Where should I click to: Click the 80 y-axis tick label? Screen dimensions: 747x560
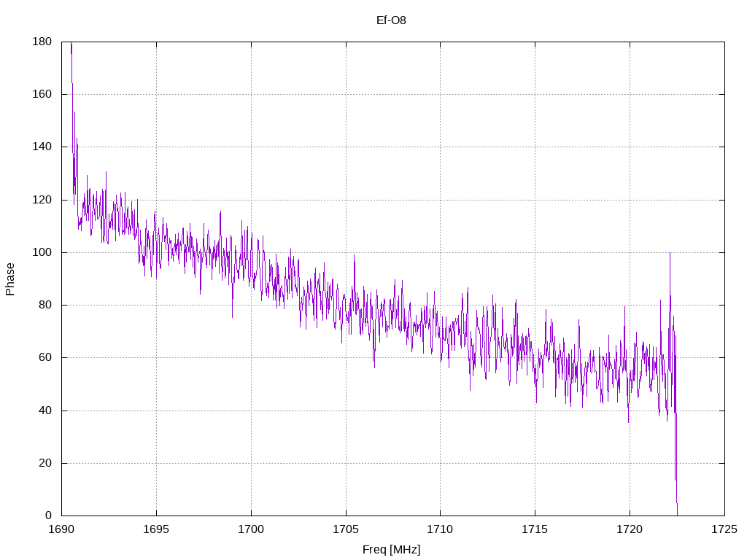click(x=45, y=305)
